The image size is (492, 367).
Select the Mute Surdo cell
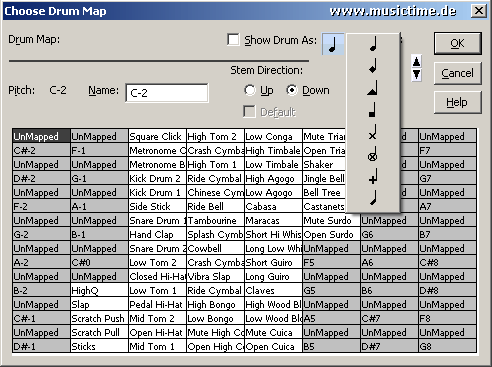click(x=331, y=220)
